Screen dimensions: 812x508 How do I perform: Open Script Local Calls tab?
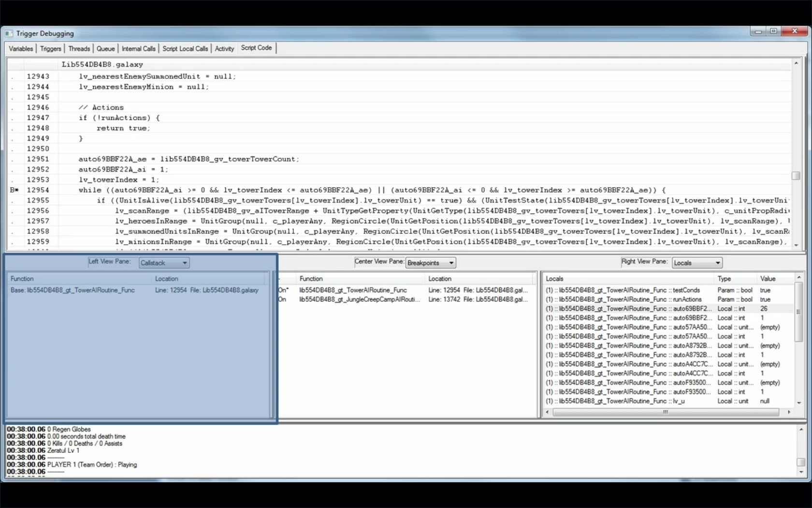185,48
